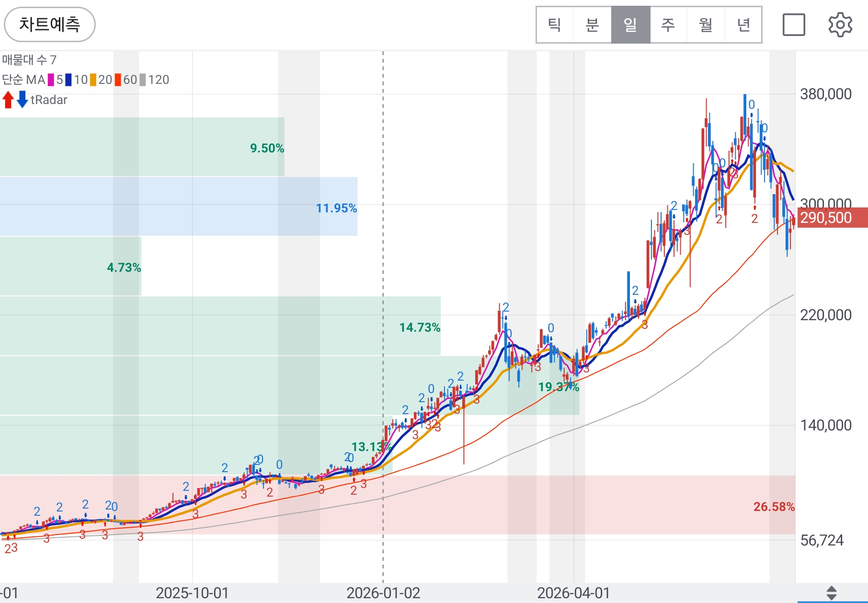
Task: Click the gray MA 120 color swatch
Action: pyautogui.click(x=143, y=80)
